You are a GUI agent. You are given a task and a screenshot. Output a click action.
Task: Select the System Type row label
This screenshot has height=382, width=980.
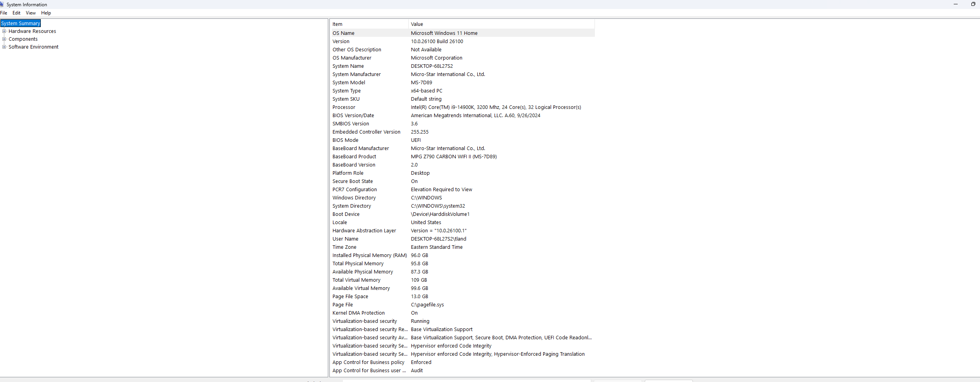point(347,91)
